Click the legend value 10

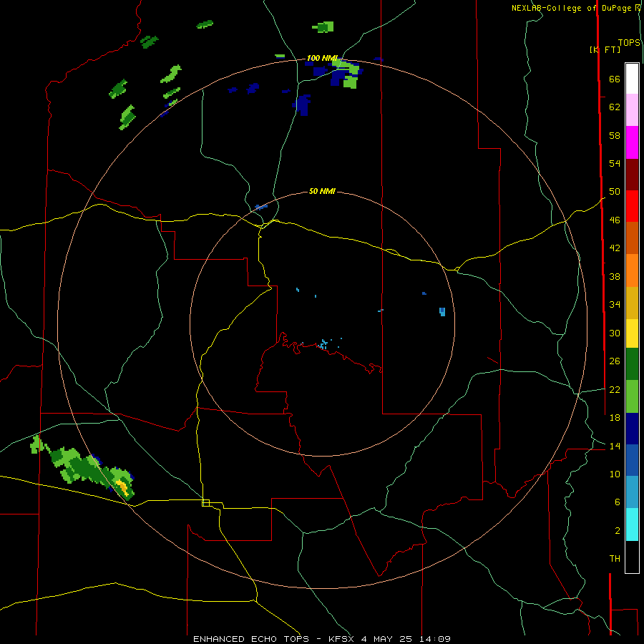click(615, 474)
